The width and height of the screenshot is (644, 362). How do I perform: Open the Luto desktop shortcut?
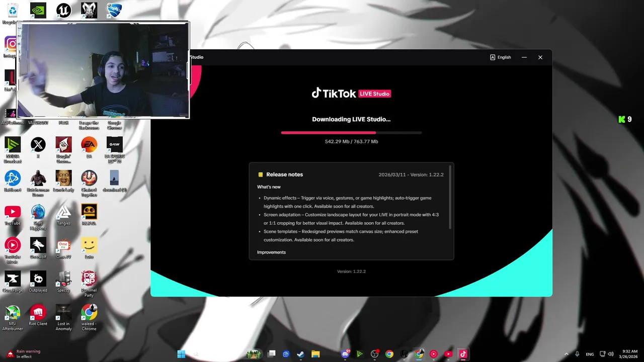[89, 248]
